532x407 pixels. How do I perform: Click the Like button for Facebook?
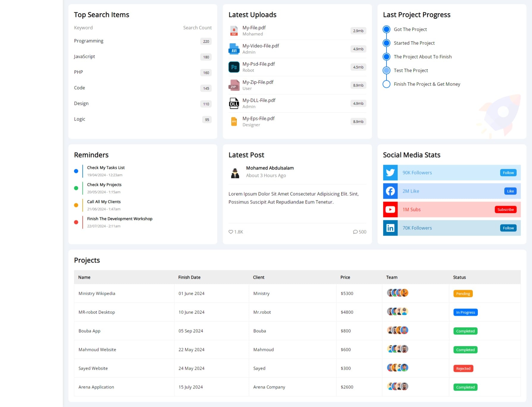(510, 191)
